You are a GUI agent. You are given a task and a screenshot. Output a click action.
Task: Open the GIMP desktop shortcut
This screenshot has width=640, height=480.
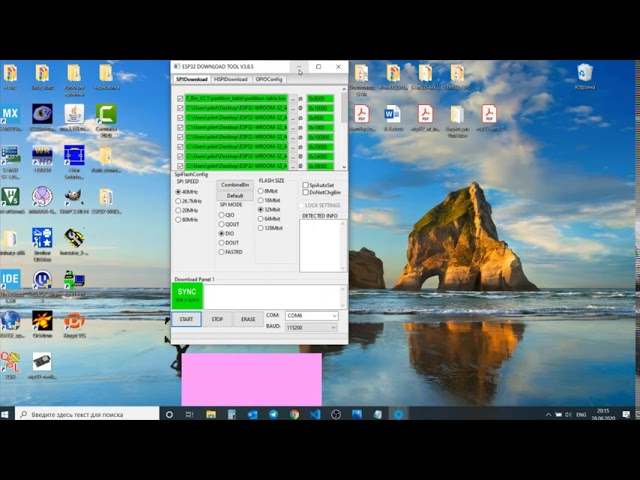[x=74, y=198]
